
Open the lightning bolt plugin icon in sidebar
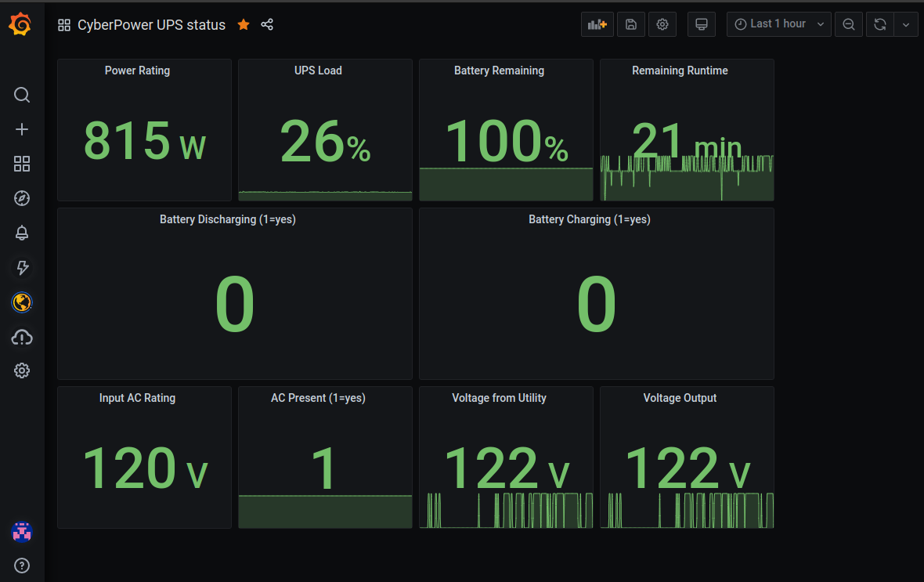click(x=22, y=268)
